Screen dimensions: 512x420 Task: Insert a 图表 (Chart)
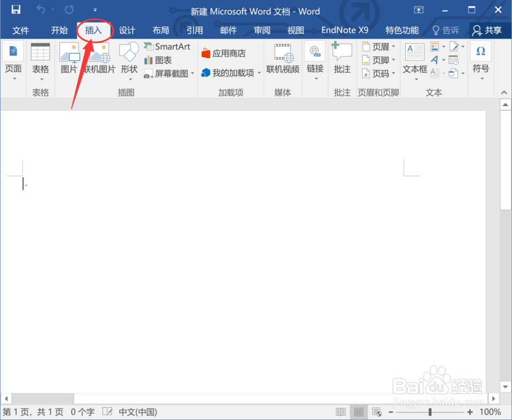pyautogui.click(x=158, y=60)
